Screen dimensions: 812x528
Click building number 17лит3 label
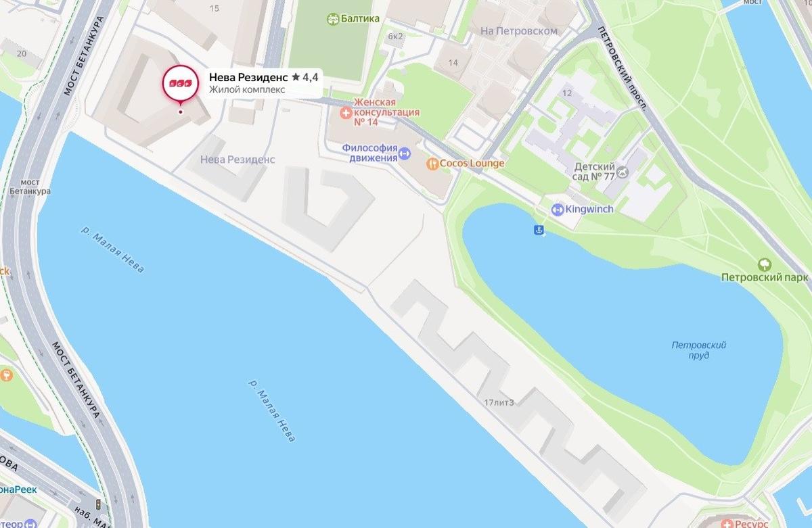(499, 403)
